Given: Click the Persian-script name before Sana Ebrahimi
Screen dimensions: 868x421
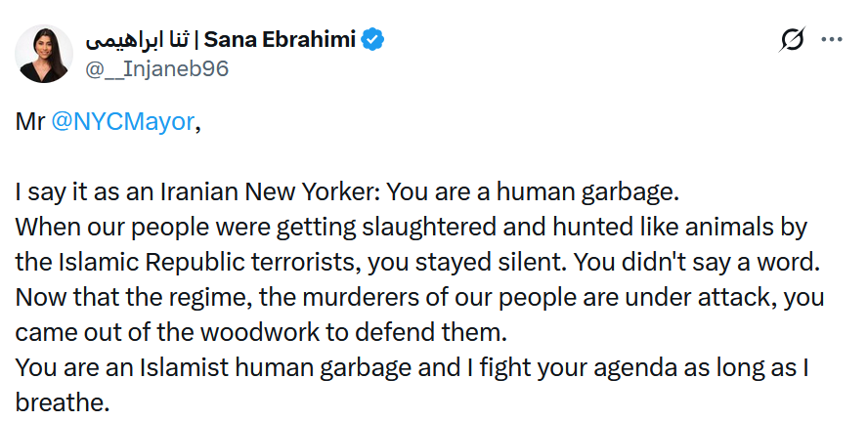Looking at the screenshot, I should click(140, 40).
